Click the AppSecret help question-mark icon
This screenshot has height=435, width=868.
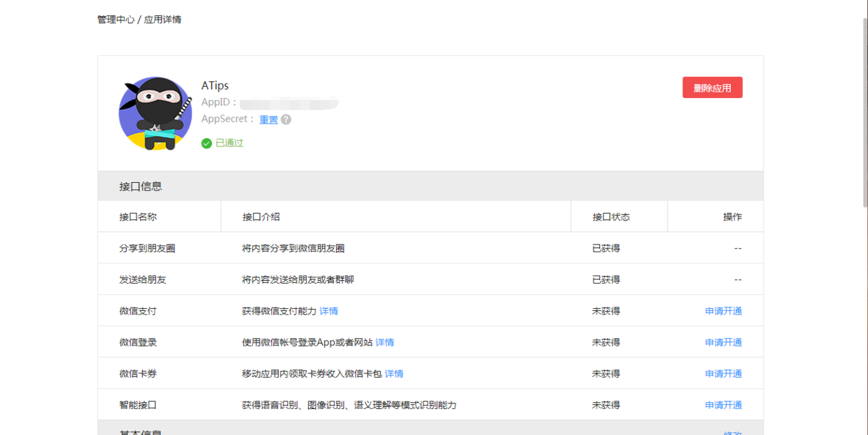coord(286,120)
